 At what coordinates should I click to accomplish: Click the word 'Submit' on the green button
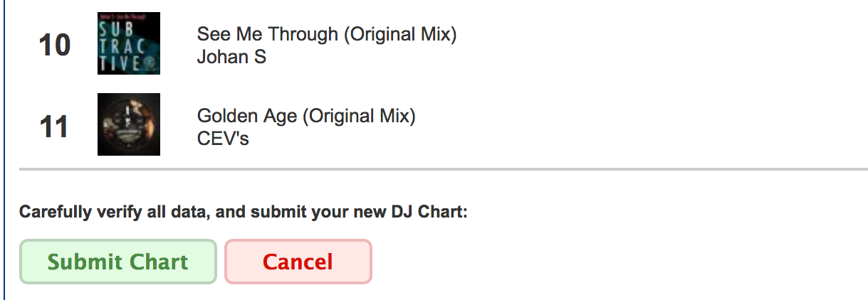pos(83,262)
